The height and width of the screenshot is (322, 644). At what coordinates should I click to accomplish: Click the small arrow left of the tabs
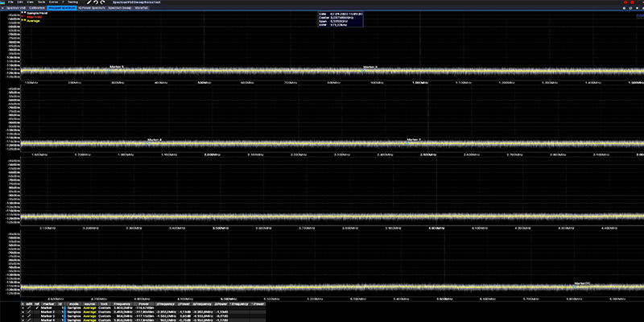click(x=2, y=8)
